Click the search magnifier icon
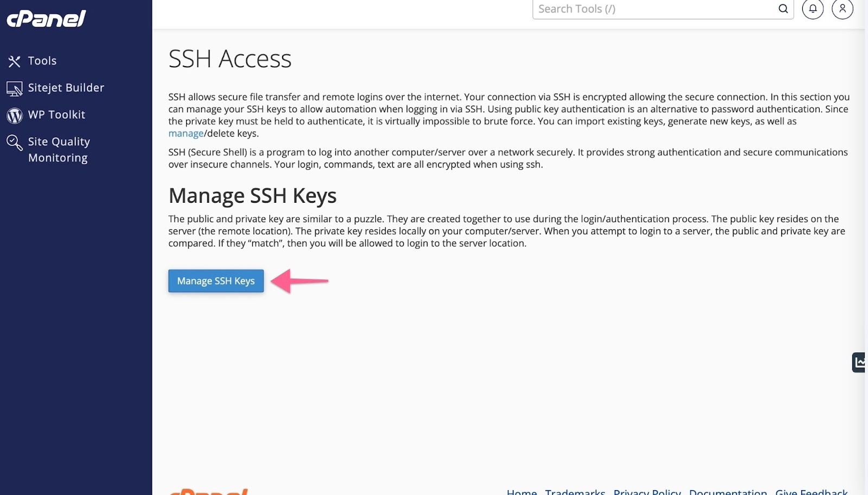This screenshot has width=868, height=495. coord(783,9)
